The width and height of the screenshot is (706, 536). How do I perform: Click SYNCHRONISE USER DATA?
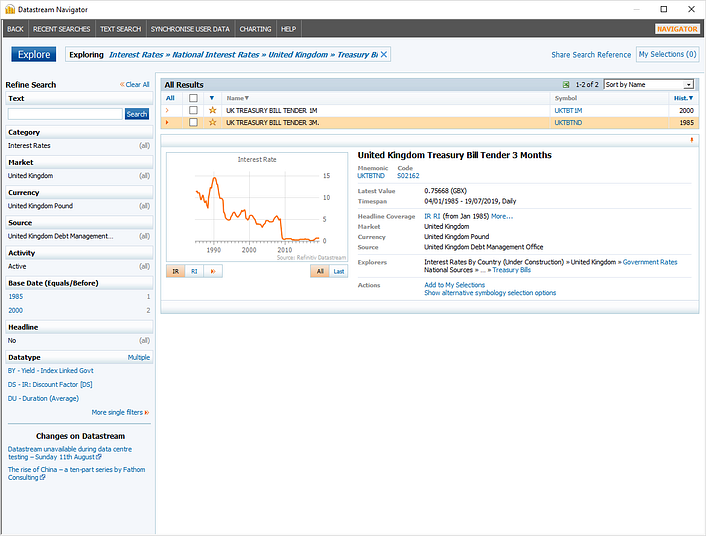pos(190,29)
